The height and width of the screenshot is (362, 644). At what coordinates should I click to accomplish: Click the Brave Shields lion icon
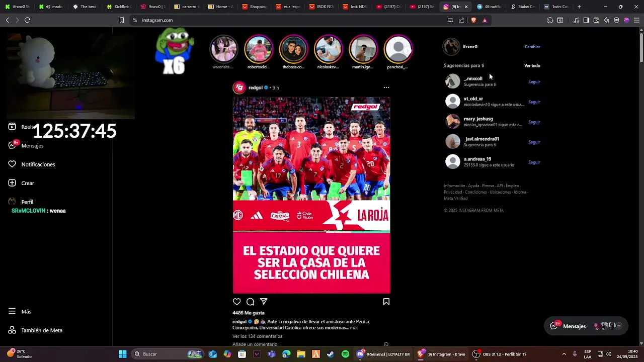(473, 20)
